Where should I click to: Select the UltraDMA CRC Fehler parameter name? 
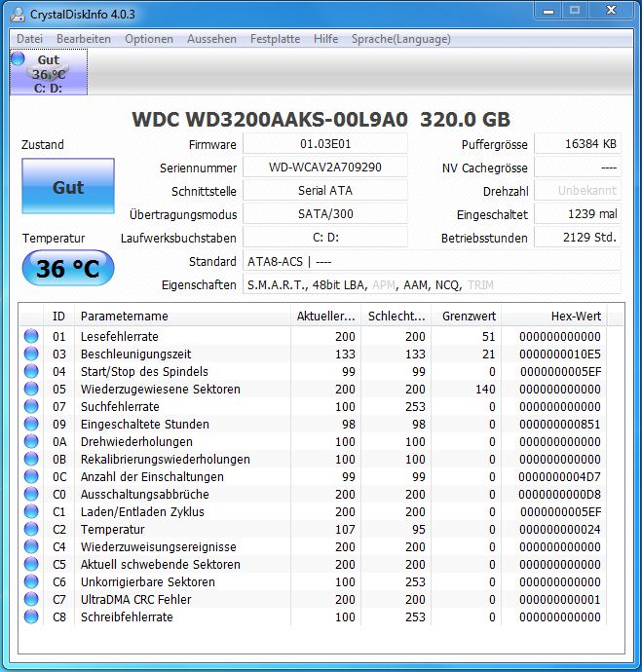point(135,600)
